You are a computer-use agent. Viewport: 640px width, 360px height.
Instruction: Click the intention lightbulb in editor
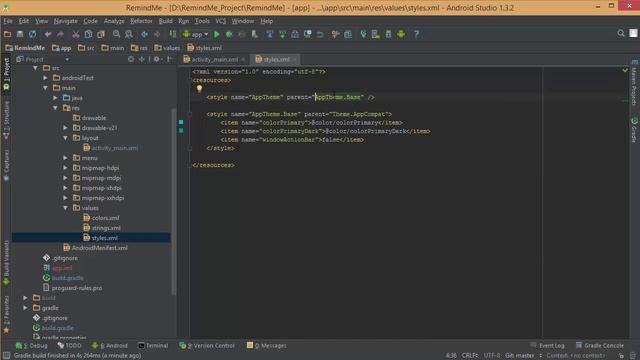tap(199, 89)
